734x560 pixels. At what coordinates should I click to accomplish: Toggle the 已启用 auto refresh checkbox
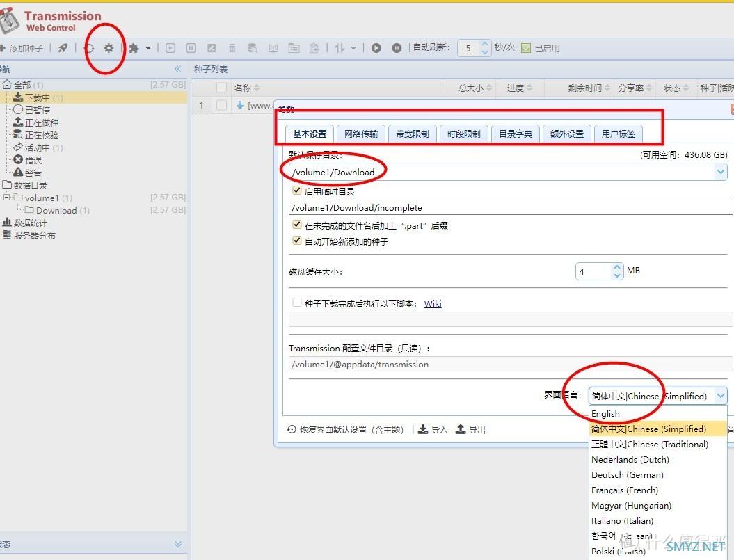click(x=526, y=48)
